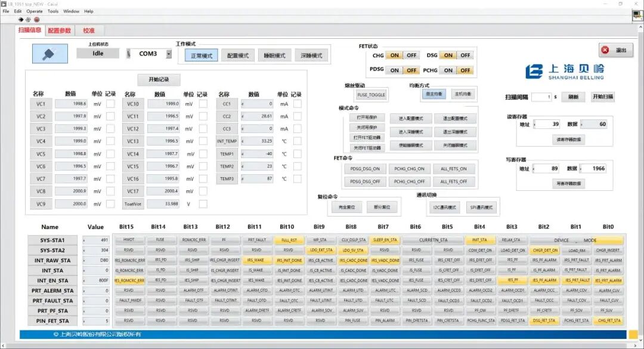Switch DSG FET to OFF
Image resolution: width=644 pixels, height=349 pixels.
(x=465, y=55)
